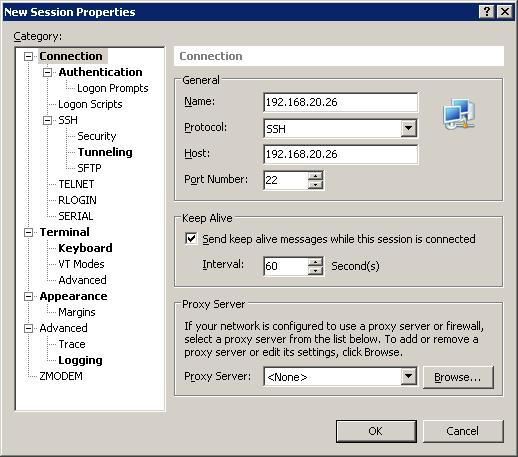
Task: Select the top-level Advanced category above Trace
Action: [x=63, y=328]
